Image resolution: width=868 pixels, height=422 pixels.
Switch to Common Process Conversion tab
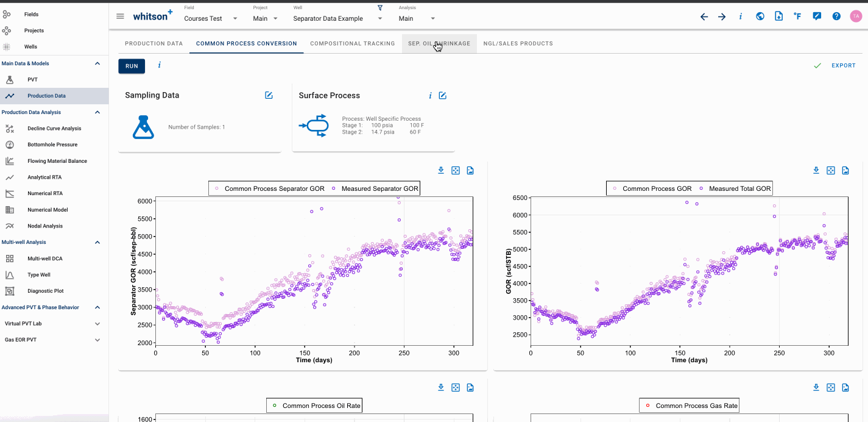[247, 43]
